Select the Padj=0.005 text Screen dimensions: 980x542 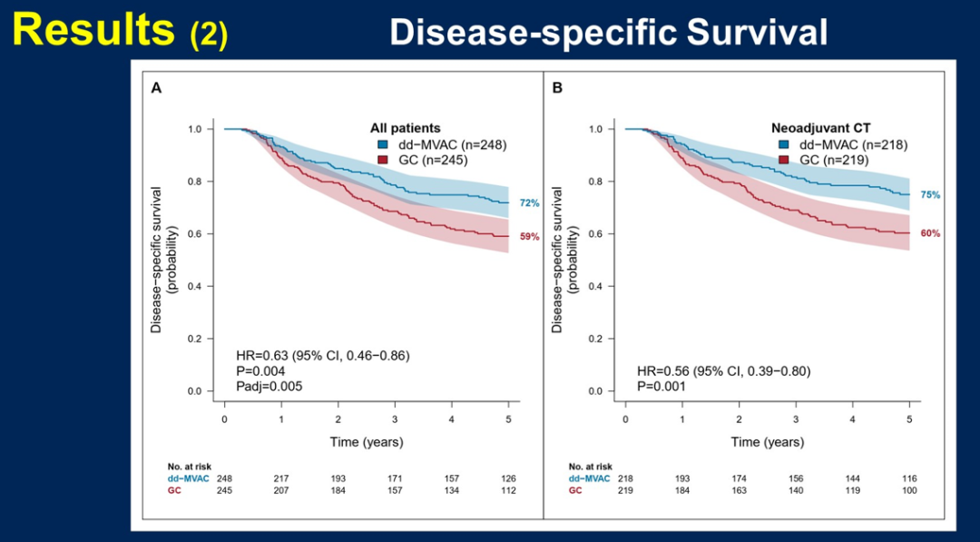(x=269, y=386)
